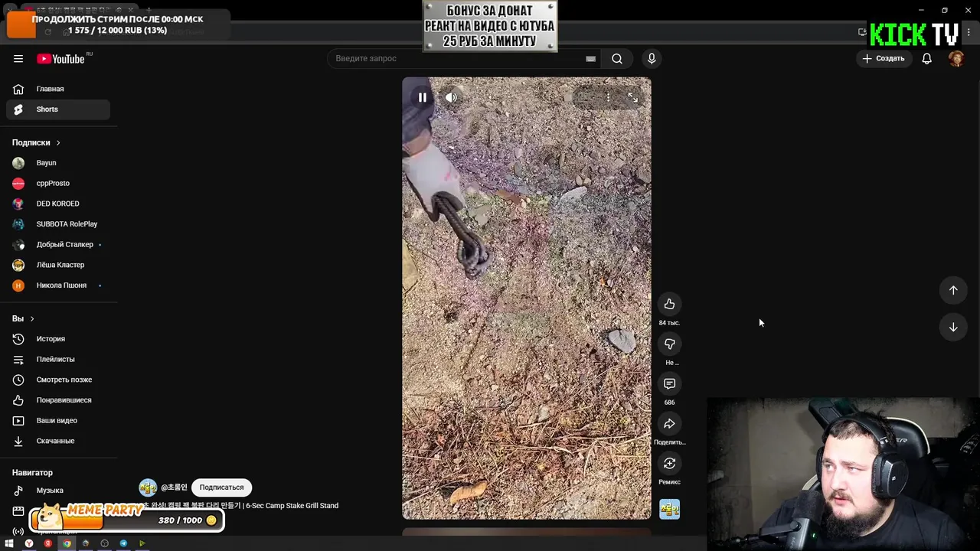
Task: Open the @초롬인 channel link
Action: 174,487
